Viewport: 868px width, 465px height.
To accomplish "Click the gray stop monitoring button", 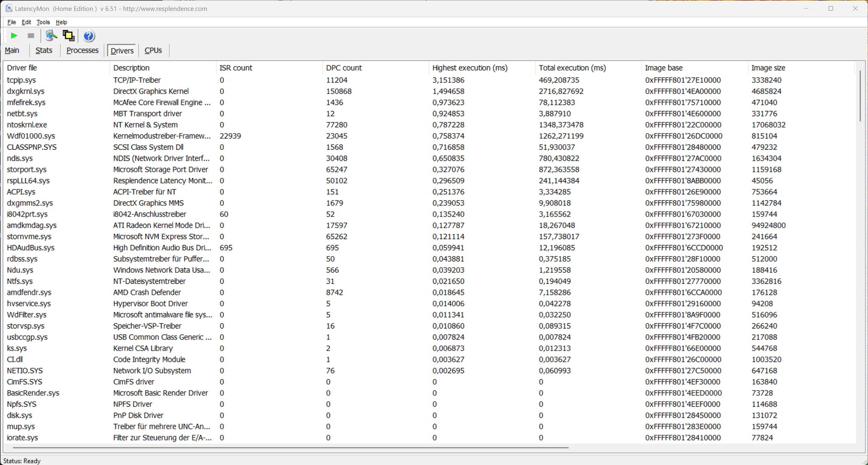I will click(31, 36).
